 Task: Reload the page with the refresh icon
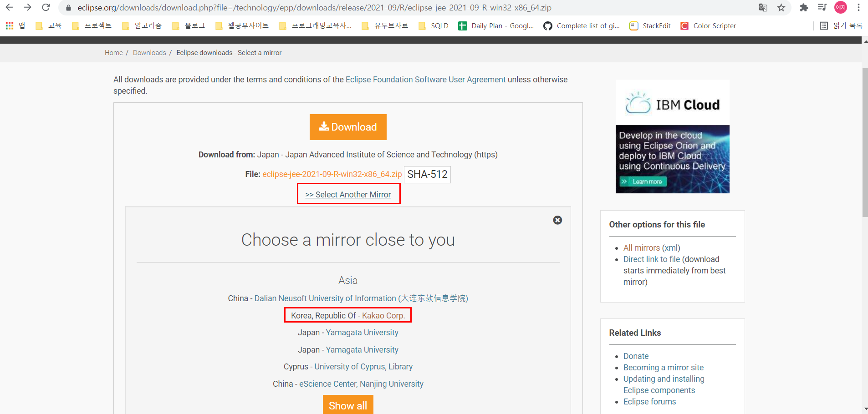click(46, 7)
